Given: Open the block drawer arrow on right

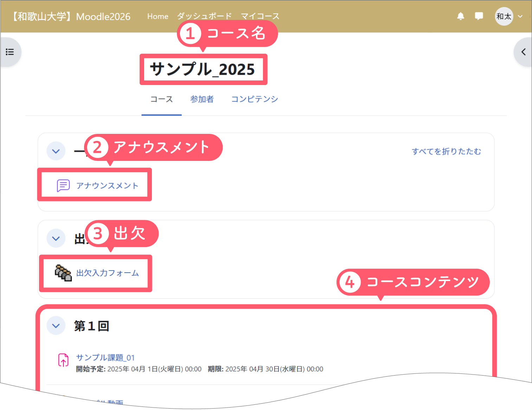Looking at the screenshot, I should coord(523,52).
